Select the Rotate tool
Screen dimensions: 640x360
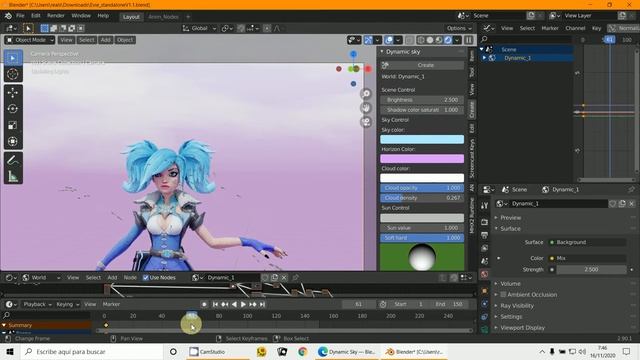13,109
